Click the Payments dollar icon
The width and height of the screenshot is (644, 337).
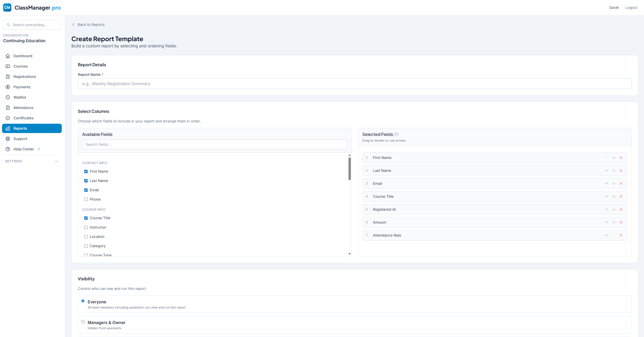(x=8, y=87)
